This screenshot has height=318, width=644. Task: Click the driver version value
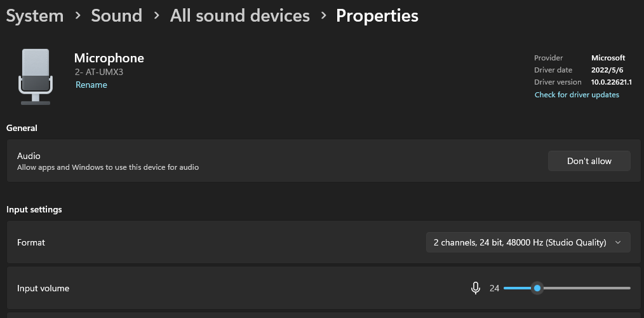[611, 82]
